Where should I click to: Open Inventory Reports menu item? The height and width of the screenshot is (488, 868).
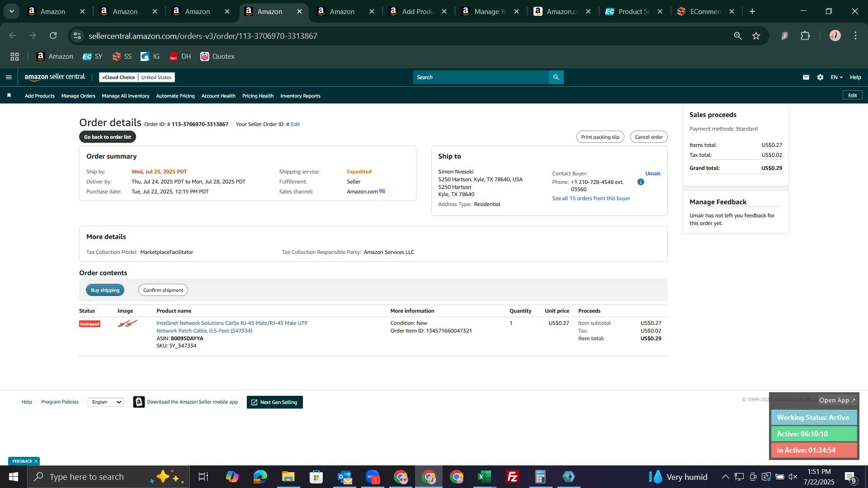point(300,96)
